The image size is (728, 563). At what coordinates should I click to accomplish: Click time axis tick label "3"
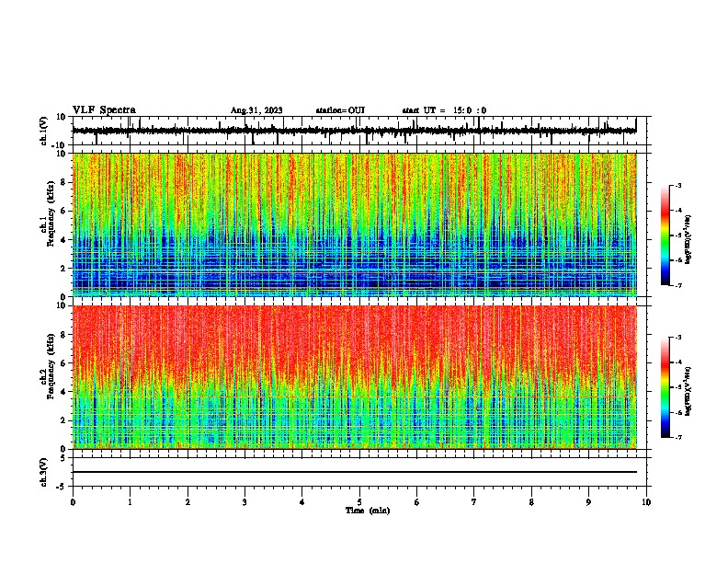pos(245,502)
